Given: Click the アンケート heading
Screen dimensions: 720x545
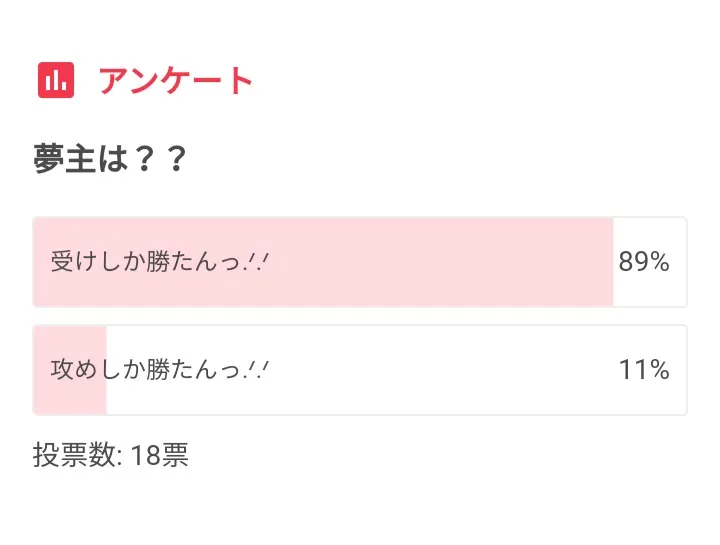Looking at the screenshot, I should pos(176,81).
